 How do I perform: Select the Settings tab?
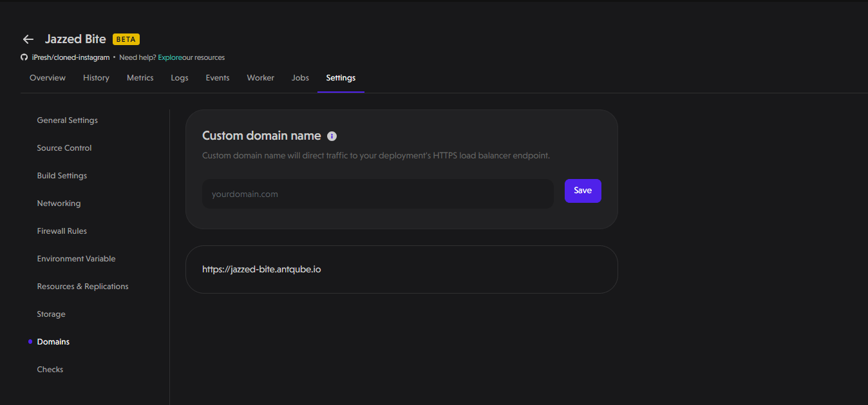[341, 78]
